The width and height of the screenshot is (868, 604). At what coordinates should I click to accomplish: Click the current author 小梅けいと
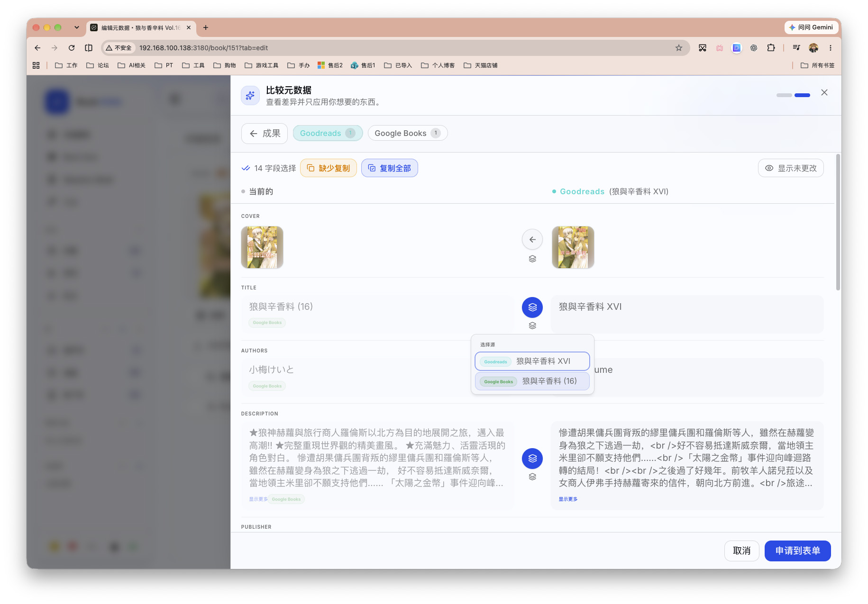point(272,370)
